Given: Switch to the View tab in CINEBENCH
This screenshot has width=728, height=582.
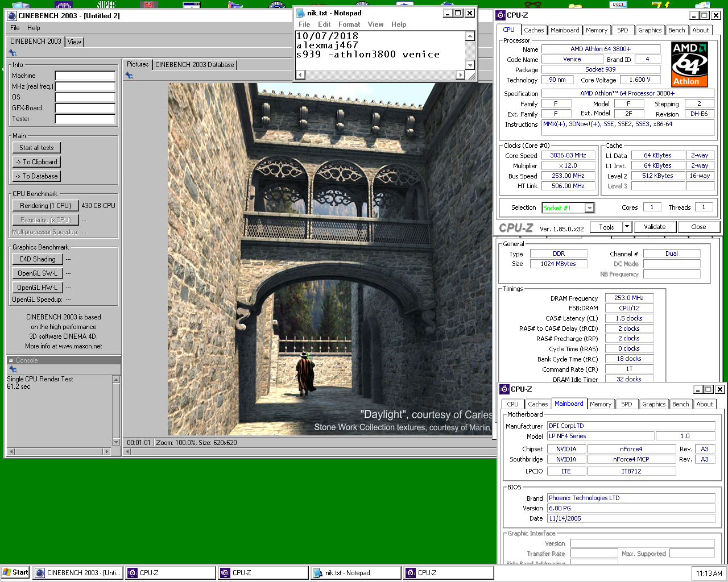Looking at the screenshot, I should [75, 42].
